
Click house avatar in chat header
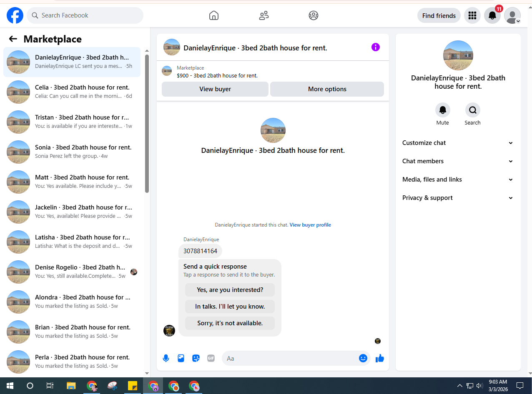[172, 47]
